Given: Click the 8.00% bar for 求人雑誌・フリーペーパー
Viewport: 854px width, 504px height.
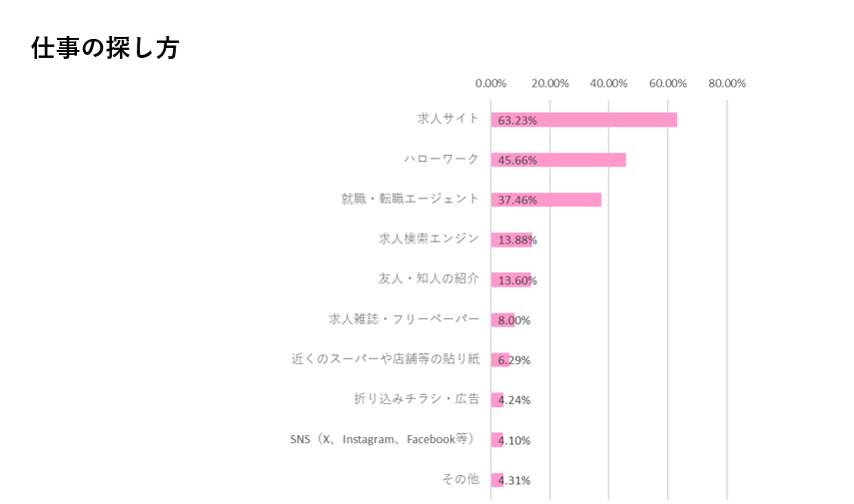Looking at the screenshot, I should coord(502,319).
